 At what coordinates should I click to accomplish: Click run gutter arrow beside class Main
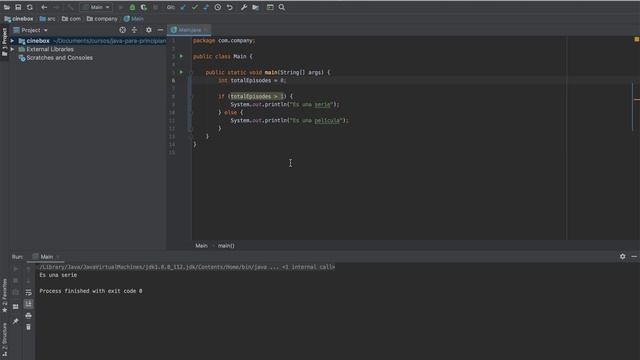pos(181,56)
